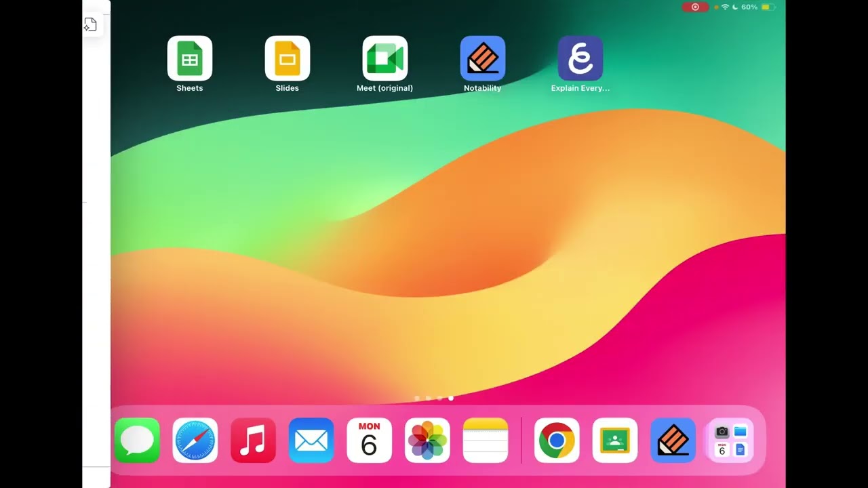Open the Calendar app showing MON 6
The height and width of the screenshot is (488, 868).
point(369,441)
